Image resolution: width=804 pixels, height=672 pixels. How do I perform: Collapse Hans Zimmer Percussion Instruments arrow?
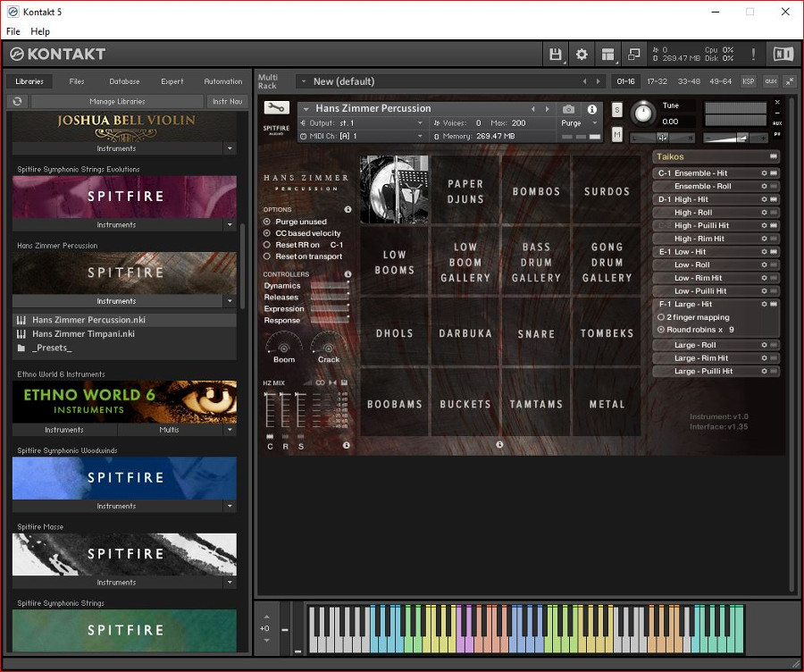[x=230, y=301]
